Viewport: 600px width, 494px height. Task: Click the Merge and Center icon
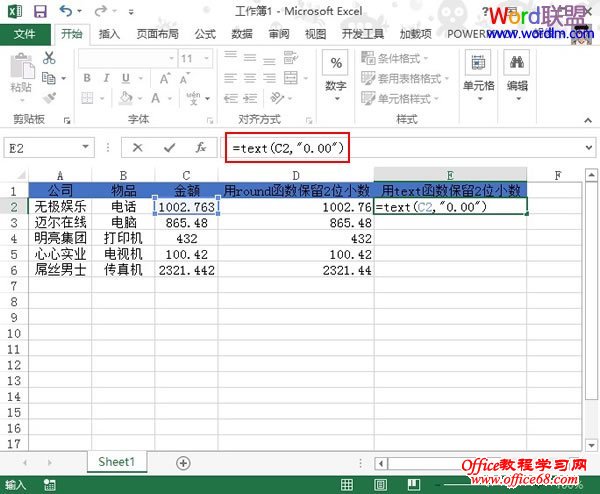(x=291, y=78)
